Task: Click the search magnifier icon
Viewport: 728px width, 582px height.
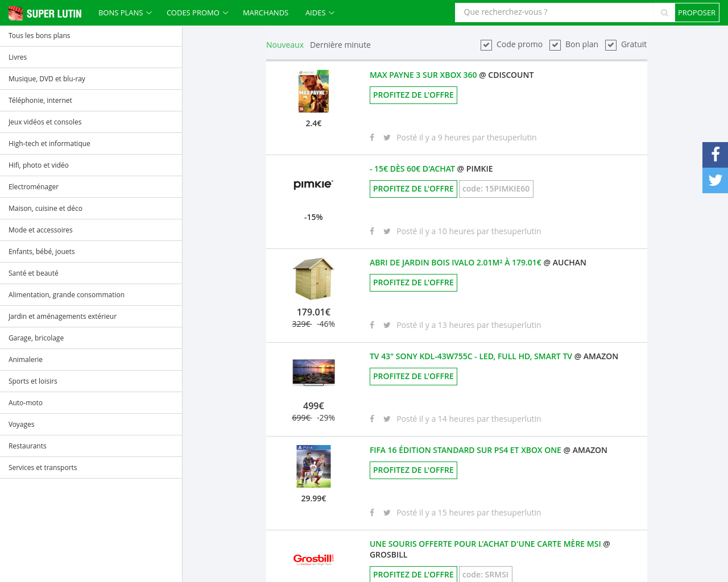Action: point(664,13)
